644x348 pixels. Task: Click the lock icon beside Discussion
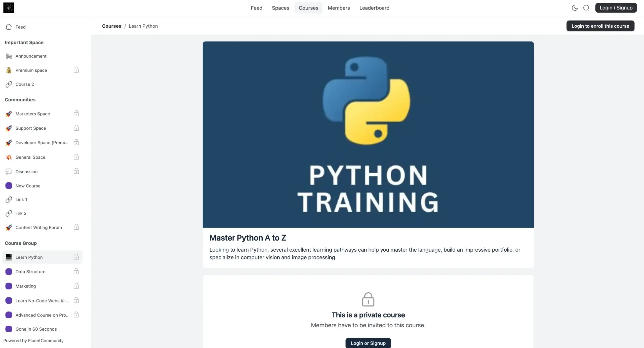pyautogui.click(x=76, y=171)
